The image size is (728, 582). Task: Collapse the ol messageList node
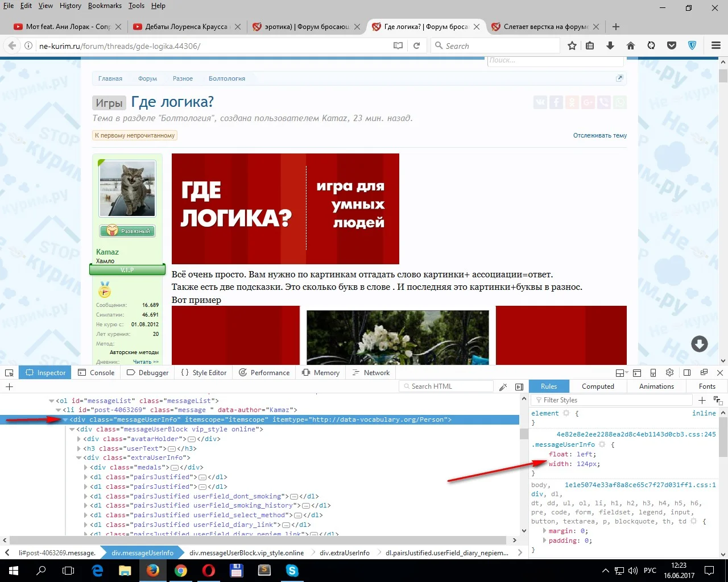52,401
